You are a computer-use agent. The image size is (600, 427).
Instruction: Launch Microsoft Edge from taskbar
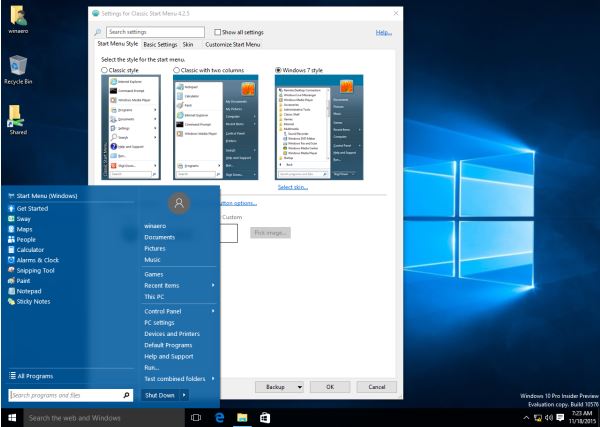pyautogui.click(x=219, y=418)
